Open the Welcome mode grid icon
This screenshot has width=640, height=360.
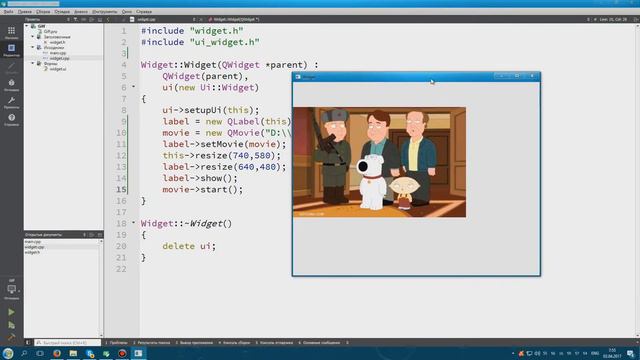11,31
